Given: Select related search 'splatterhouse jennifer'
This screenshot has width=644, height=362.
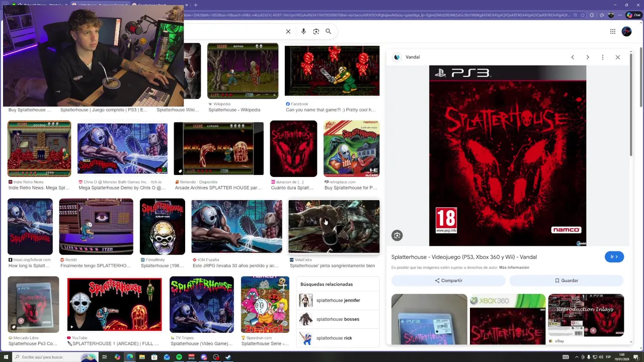Looking at the screenshot, I should 338,300.
